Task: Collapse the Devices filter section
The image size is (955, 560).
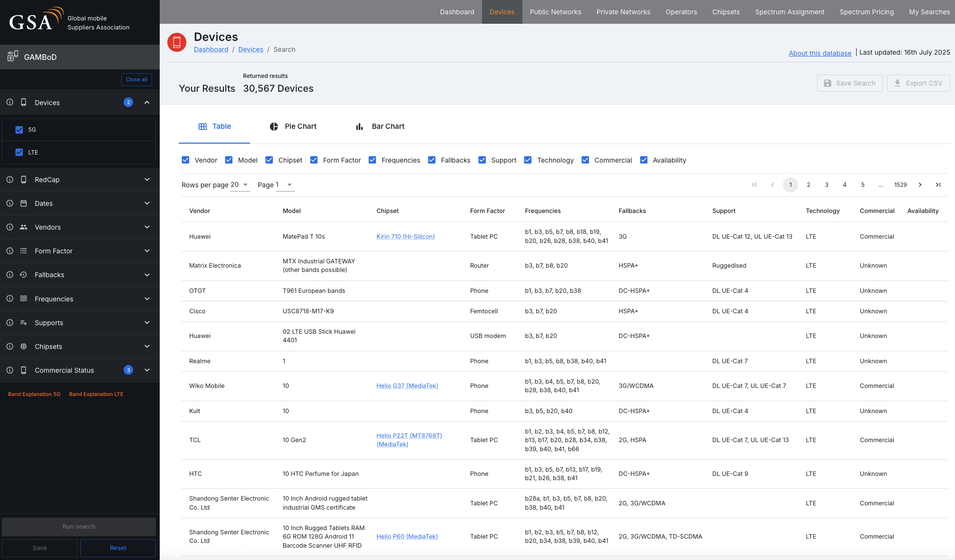Action: click(147, 102)
